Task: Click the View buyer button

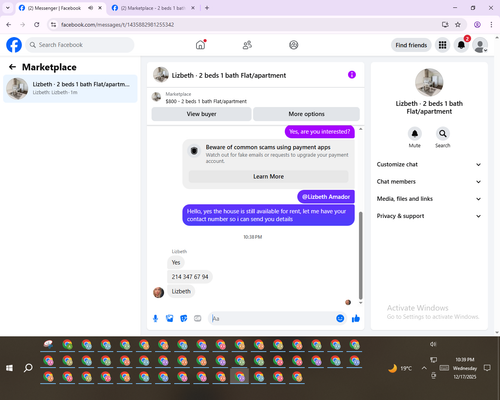Action: pos(201,114)
